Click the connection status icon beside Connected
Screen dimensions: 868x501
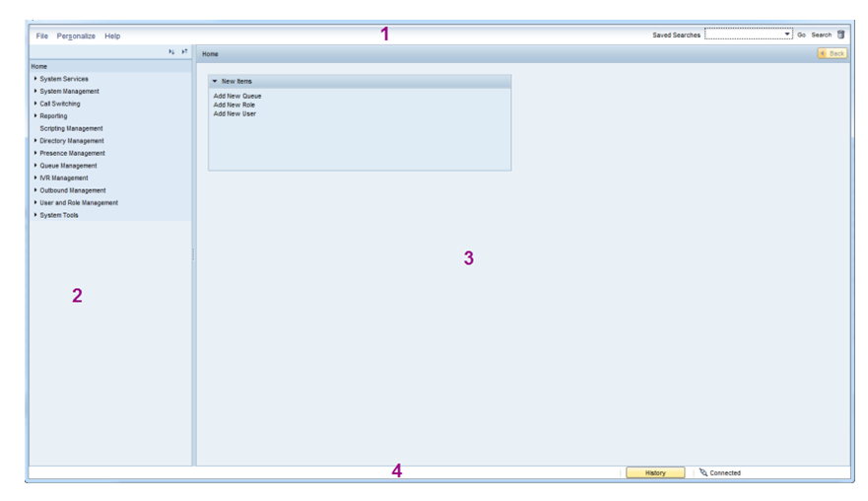702,473
